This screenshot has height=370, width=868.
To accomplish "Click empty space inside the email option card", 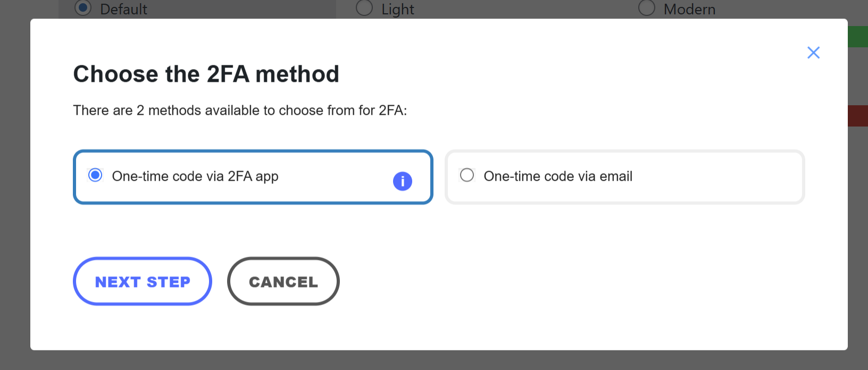I will click(718, 177).
